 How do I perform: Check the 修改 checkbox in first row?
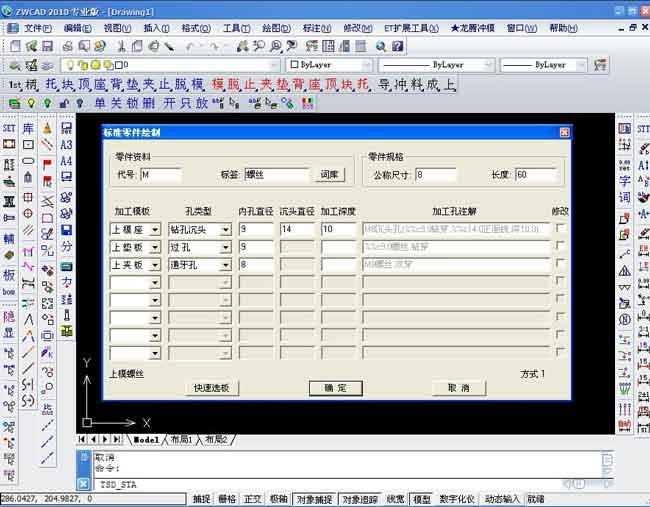pos(560,229)
